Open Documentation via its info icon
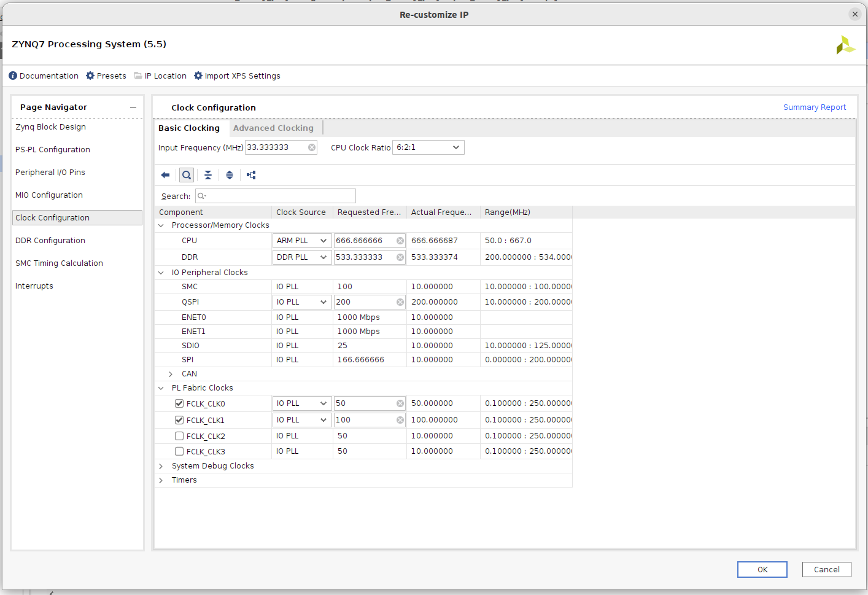The width and height of the screenshot is (868, 595). click(13, 76)
